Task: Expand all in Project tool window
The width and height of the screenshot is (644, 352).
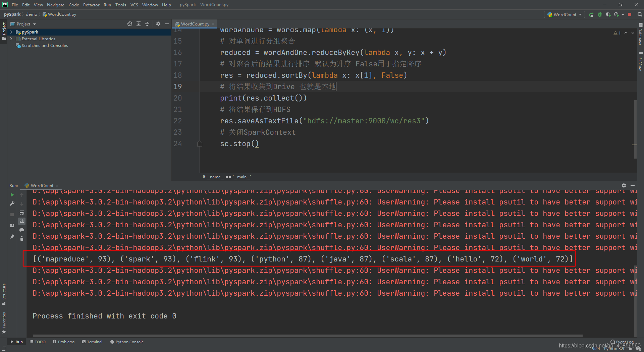Action: (139, 24)
